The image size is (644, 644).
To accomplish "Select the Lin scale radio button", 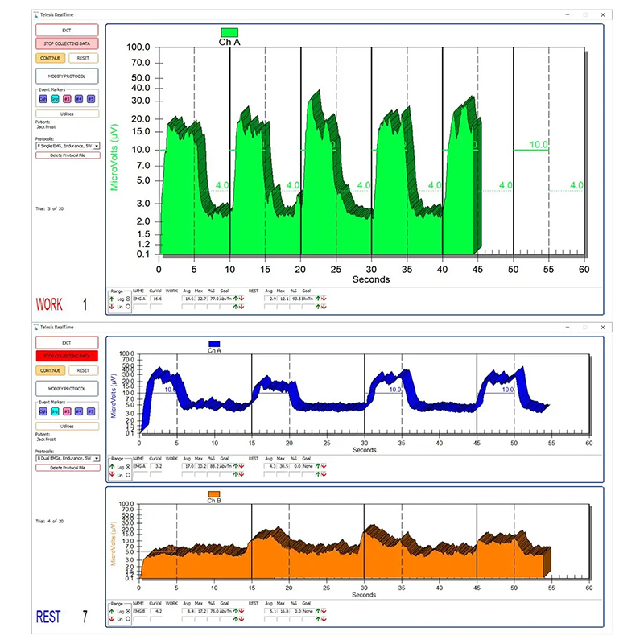I will click(x=127, y=307).
